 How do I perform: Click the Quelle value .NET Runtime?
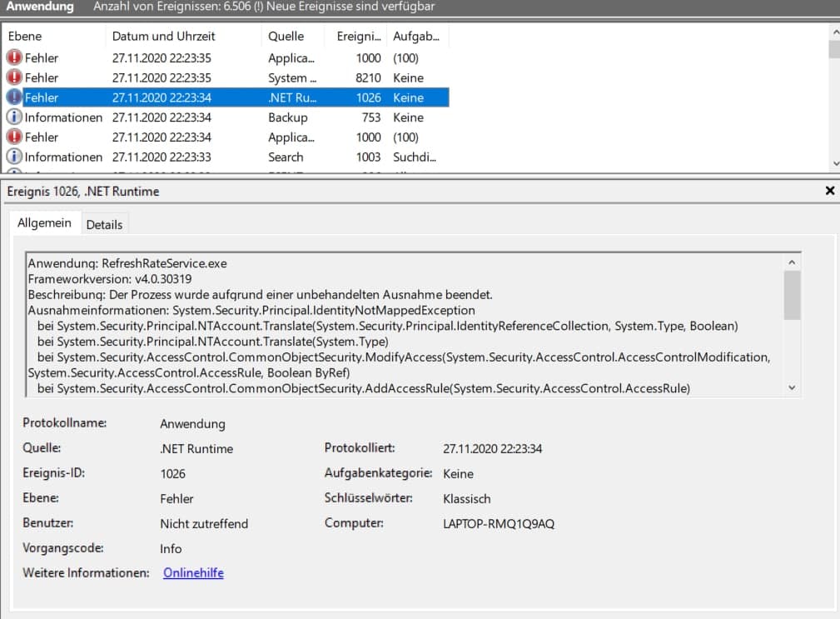[x=196, y=448]
